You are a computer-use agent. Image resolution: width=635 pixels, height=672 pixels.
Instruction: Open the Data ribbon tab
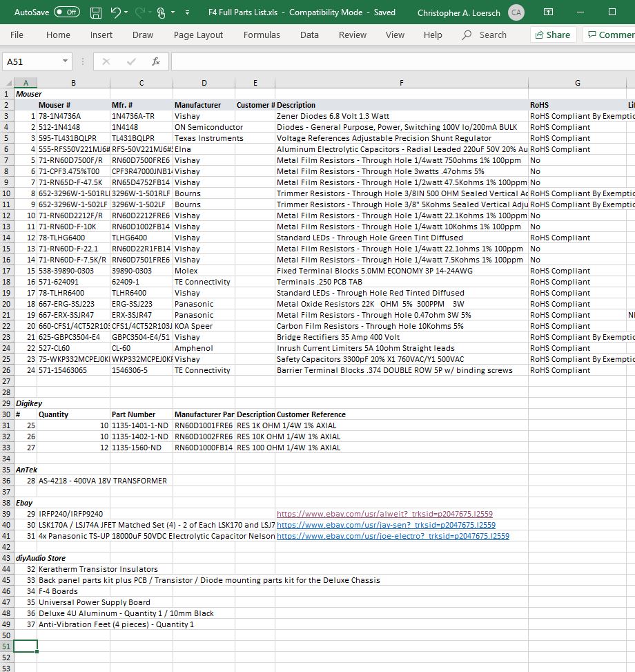[x=309, y=35]
